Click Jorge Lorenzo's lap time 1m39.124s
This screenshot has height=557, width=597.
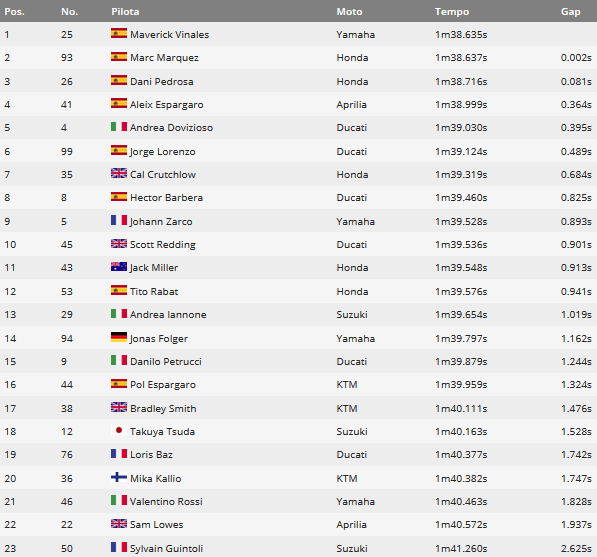(461, 152)
